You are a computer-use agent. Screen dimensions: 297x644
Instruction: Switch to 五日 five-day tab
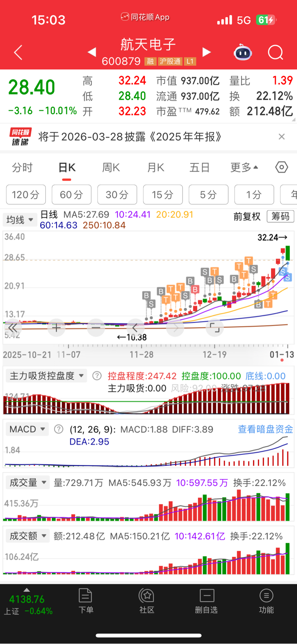(x=200, y=168)
